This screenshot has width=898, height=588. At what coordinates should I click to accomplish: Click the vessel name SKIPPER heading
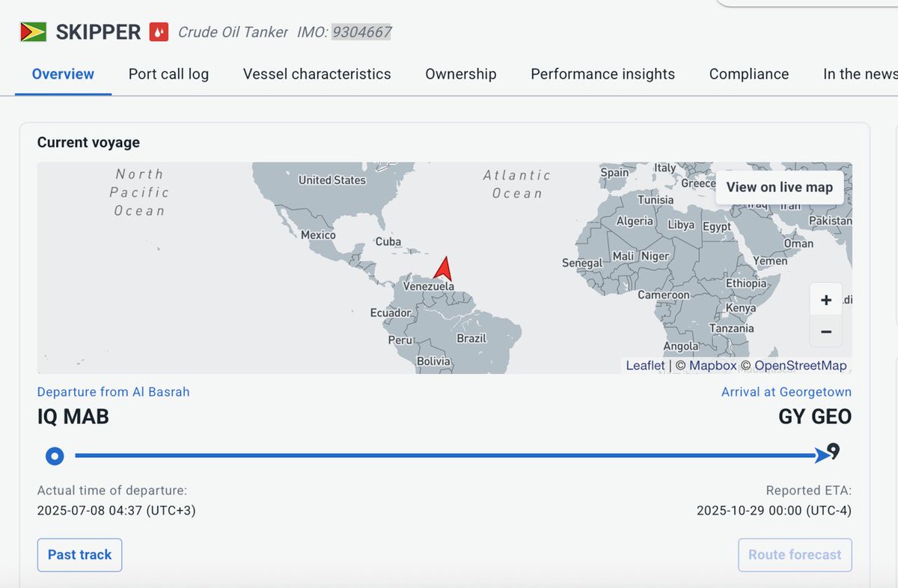tap(98, 32)
